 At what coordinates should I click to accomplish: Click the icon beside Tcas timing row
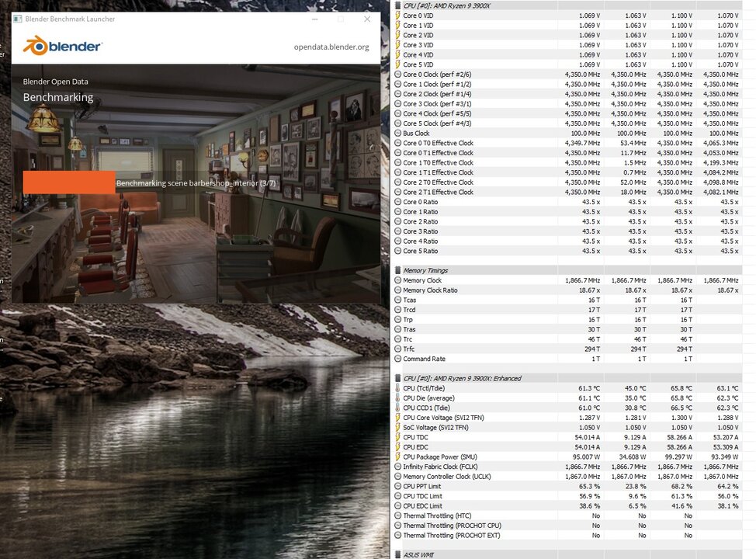tap(397, 300)
